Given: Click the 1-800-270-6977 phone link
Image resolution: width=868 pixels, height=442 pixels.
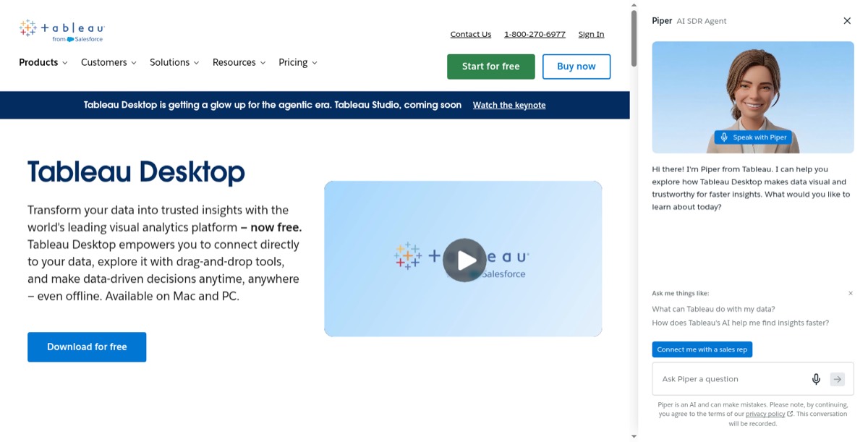Looking at the screenshot, I should 535,34.
